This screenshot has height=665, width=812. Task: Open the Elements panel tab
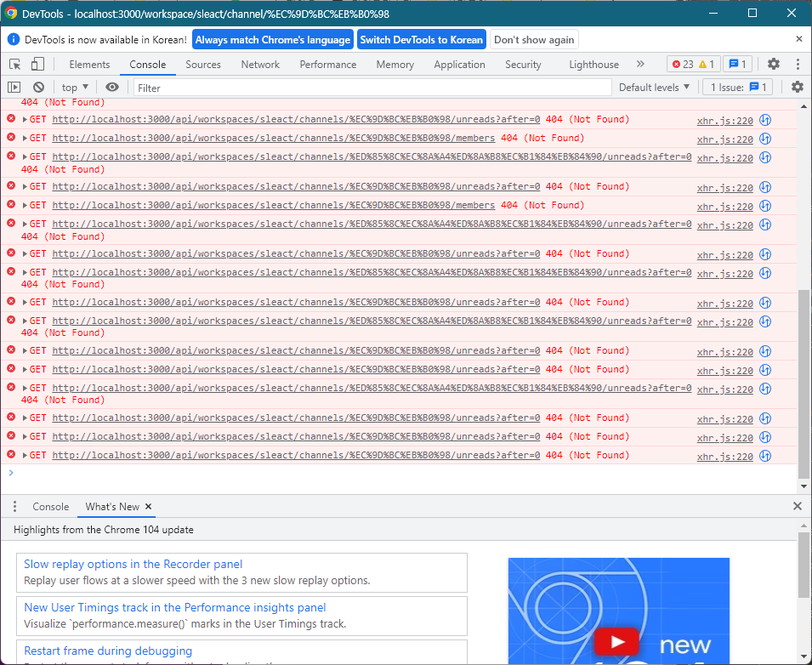[x=89, y=65]
